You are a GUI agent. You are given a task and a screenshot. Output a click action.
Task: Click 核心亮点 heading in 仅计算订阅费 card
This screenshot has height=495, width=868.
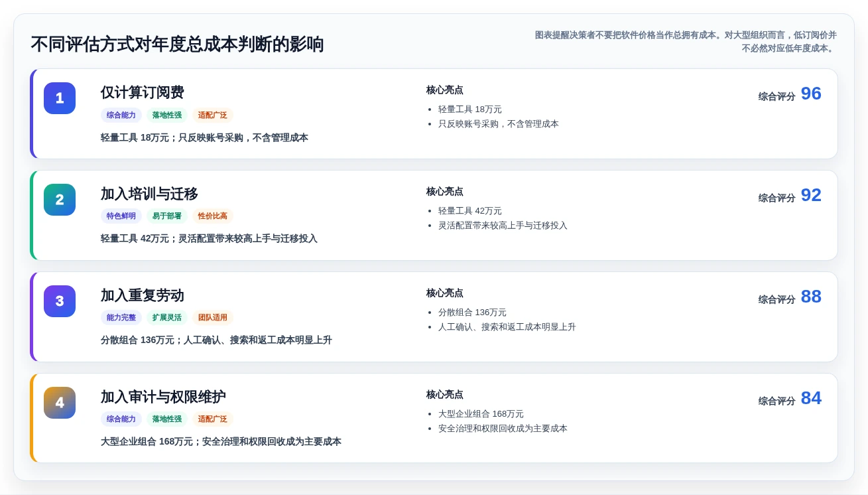445,90
